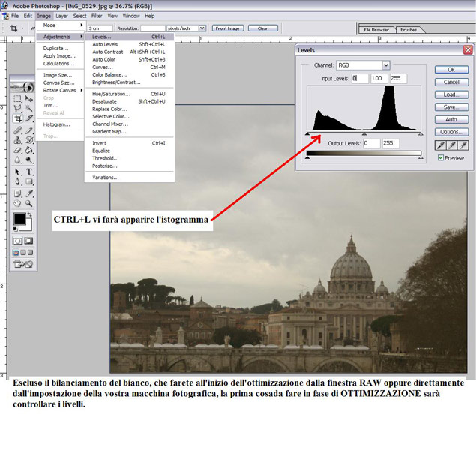Click the black point eyedropper in Levels
The image size is (476, 450).
[442, 144]
